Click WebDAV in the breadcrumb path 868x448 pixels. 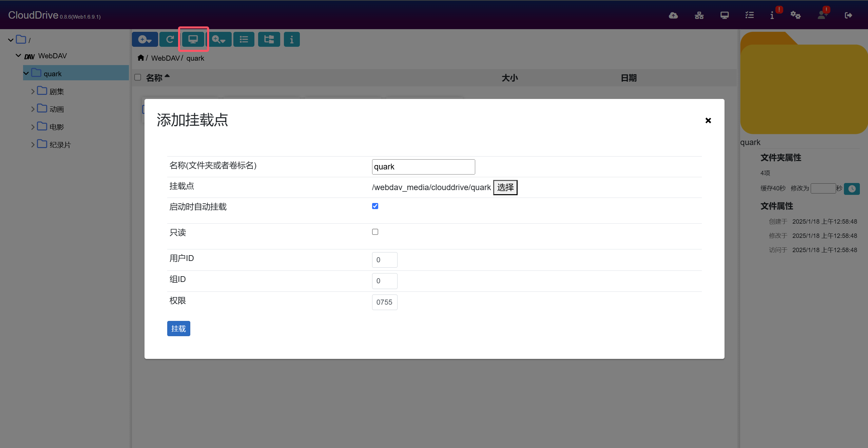coord(165,58)
